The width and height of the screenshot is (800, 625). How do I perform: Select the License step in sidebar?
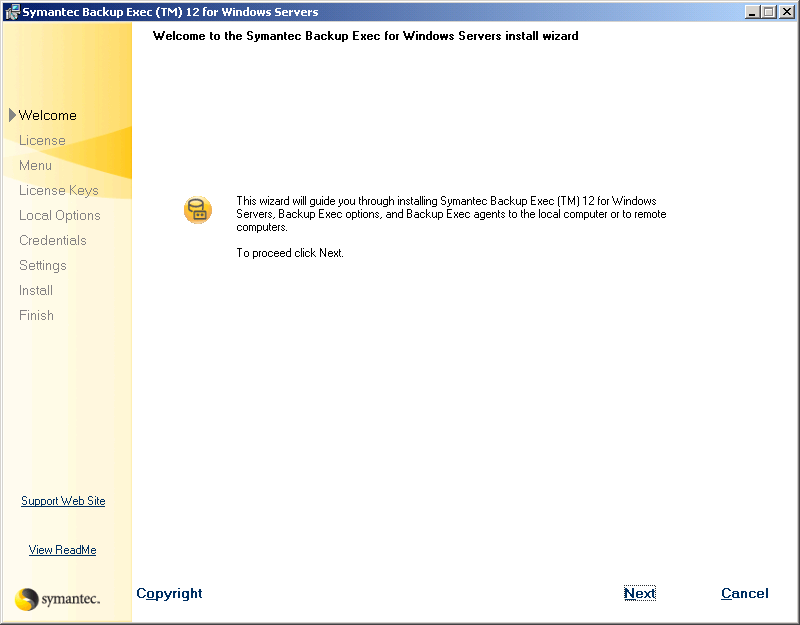pos(42,140)
